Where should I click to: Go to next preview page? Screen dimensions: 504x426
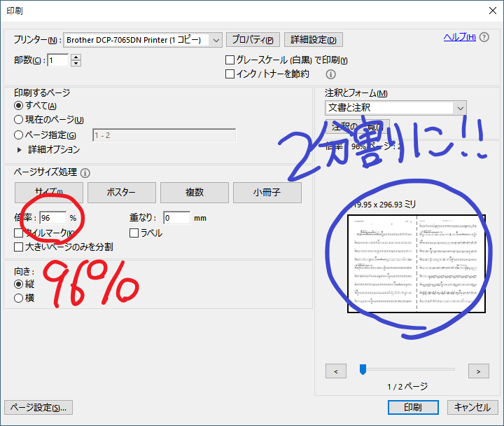tap(479, 371)
